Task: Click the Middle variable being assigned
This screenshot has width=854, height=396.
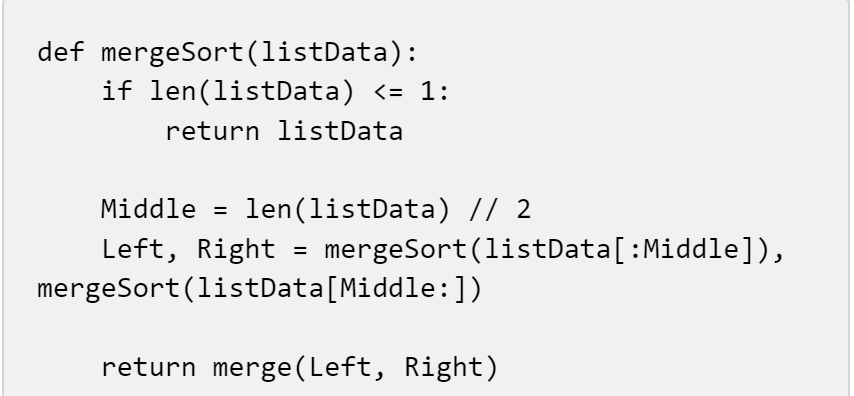Action: [x=149, y=209]
